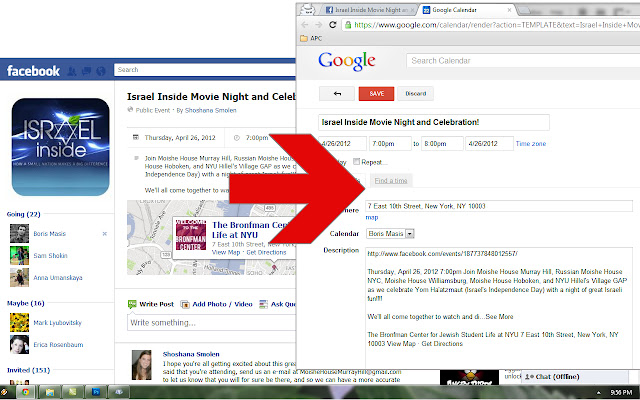The width and height of the screenshot is (640, 400).
Task: Click the 8:00pm end time field
Action: 442,144
